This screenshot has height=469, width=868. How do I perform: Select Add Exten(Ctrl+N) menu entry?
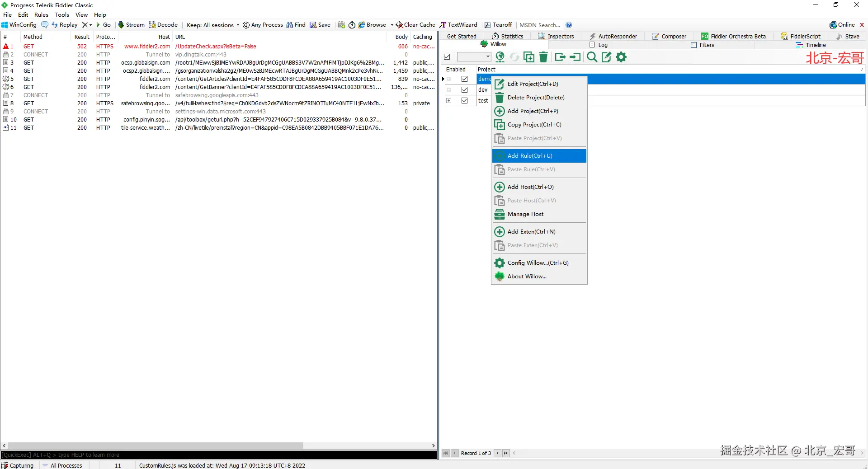coord(539,232)
